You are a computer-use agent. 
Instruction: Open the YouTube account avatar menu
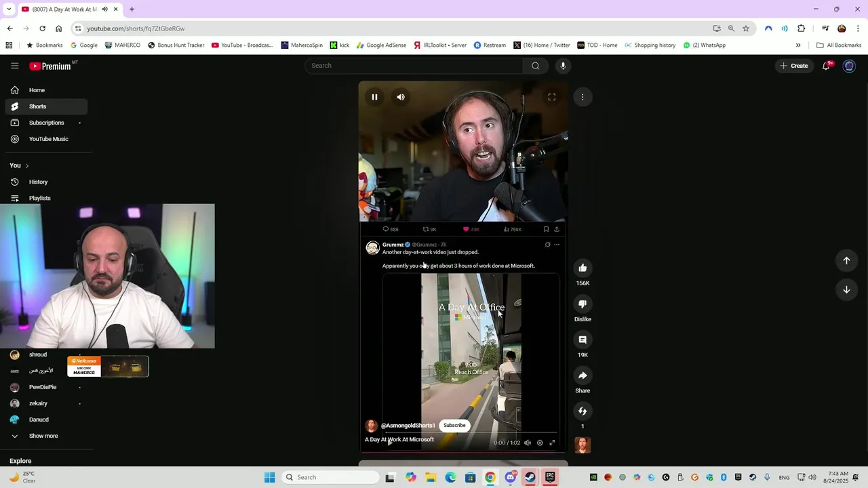tap(849, 66)
